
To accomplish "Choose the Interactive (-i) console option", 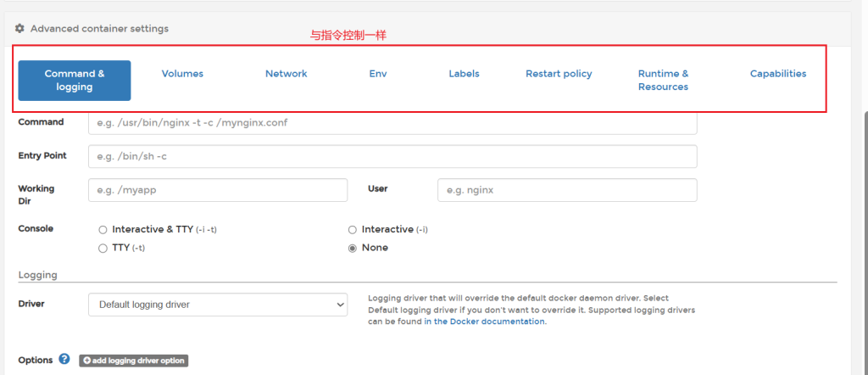I will pyautogui.click(x=353, y=230).
